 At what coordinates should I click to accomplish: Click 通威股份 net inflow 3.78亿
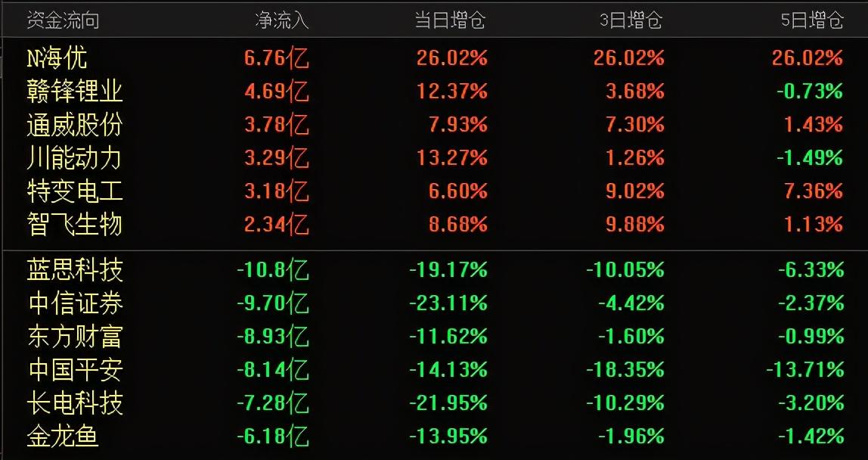coord(277,124)
